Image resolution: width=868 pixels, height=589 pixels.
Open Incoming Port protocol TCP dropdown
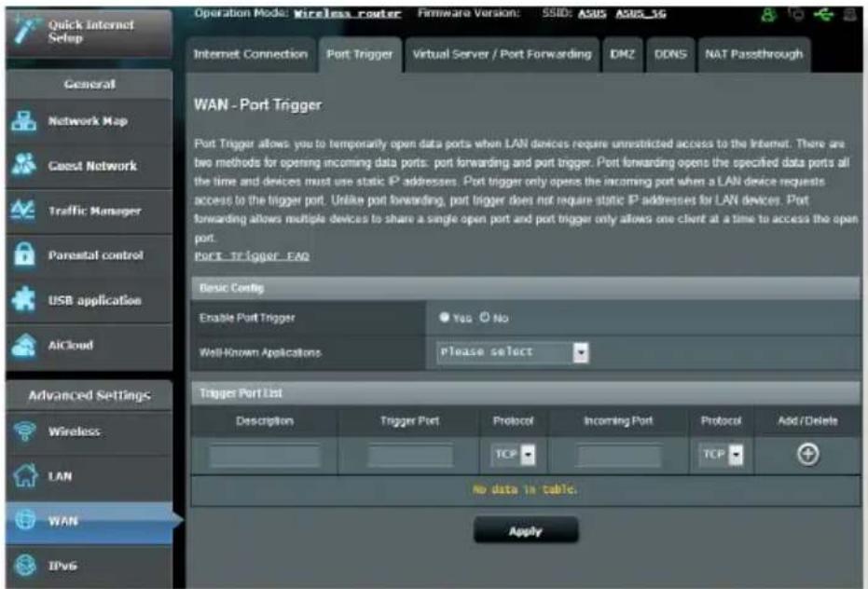(720, 455)
